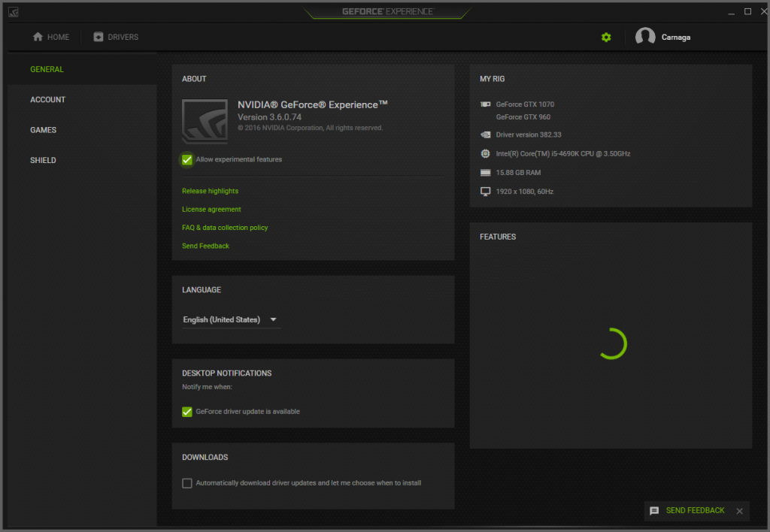770x532 pixels.
Task: Dismiss the Send Feedback popup with X
Action: coord(739,511)
